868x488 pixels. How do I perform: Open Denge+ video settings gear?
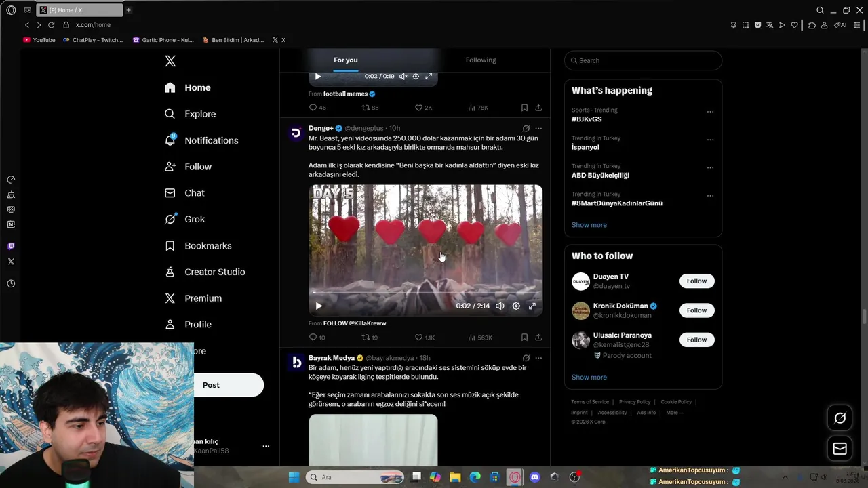point(516,306)
